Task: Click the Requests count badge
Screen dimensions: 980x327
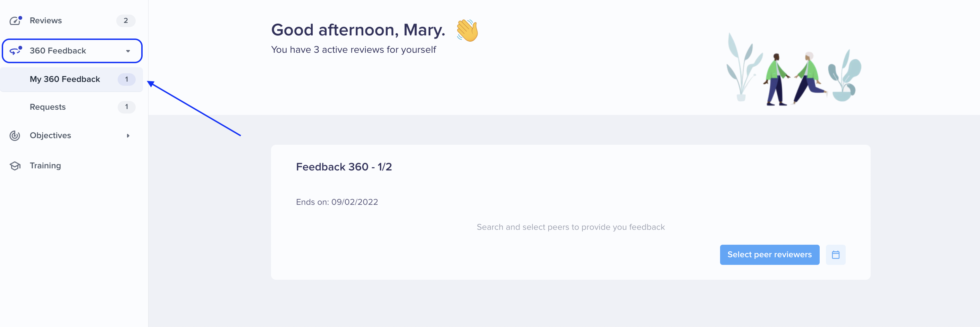Action: (x=127, y=107)
